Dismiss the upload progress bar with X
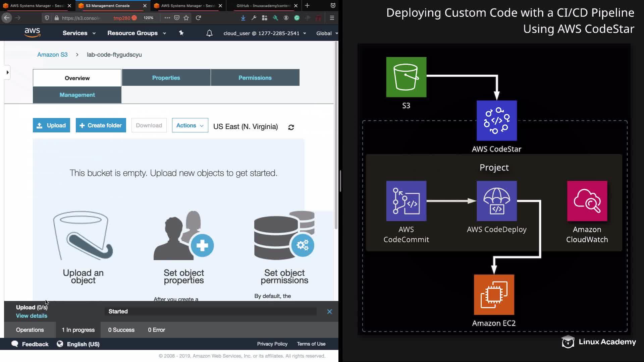This screenshot has width=644, height=362. pyautogui.click(x=329, y=311)
